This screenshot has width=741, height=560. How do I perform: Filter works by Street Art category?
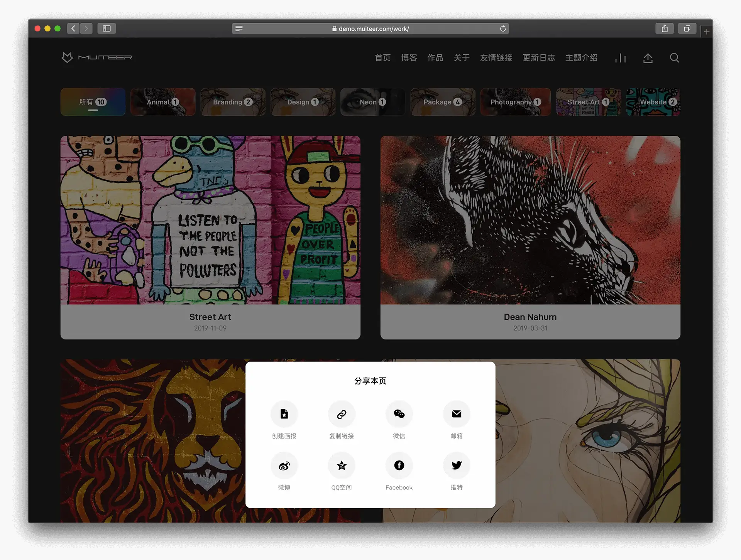click(589, 102)
